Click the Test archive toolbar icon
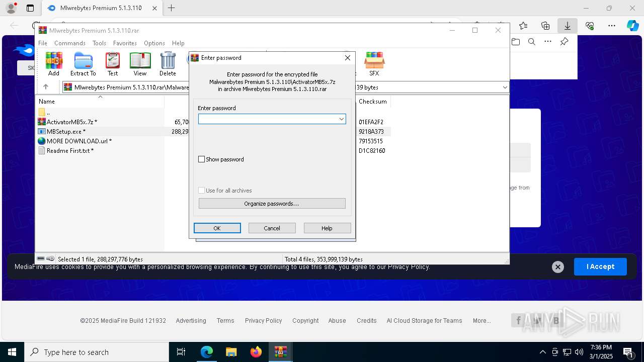This screenshot has height=362, width=644. point(113,64)
